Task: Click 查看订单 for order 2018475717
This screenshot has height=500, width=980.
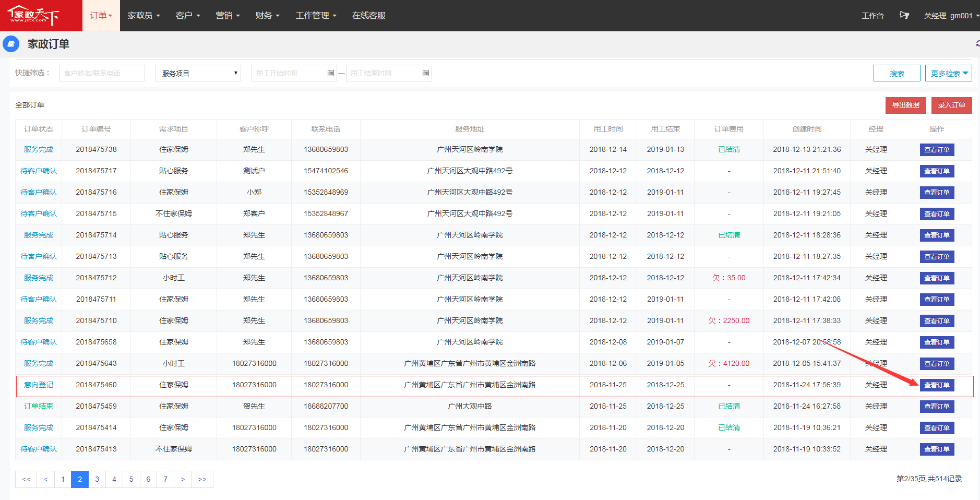Action: (937, 171)
